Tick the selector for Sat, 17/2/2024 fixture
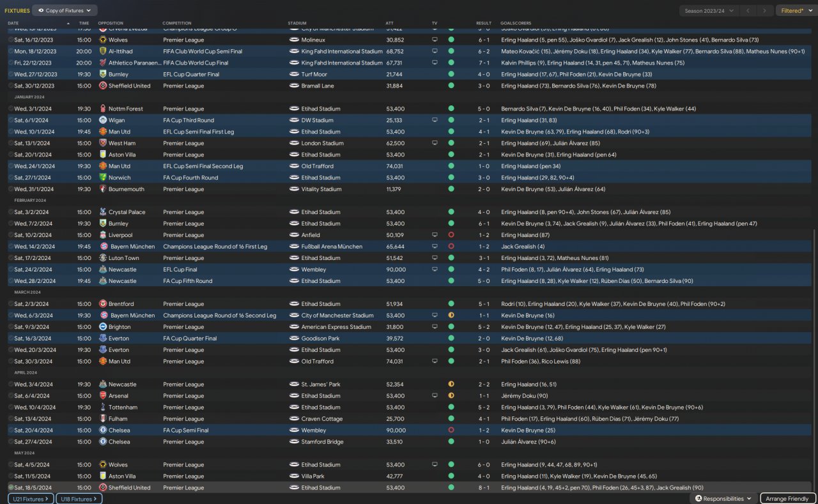The width and height of the screenshot is (818, 504). point(11,258)
